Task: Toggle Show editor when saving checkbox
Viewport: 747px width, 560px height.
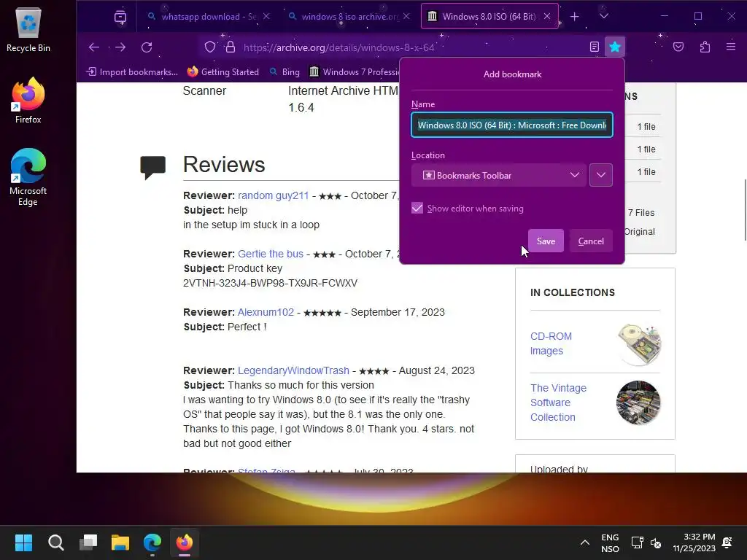Action: (x=417, y=209)
